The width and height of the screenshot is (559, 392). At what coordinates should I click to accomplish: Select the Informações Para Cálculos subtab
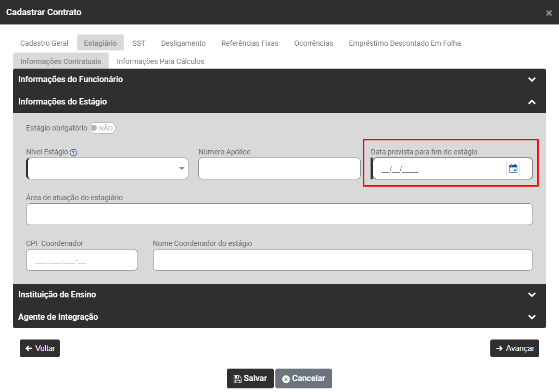(160, 61)
